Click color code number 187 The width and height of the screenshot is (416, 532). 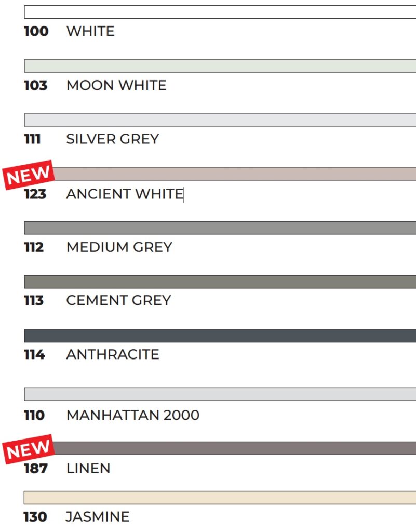tap(36, 469)
